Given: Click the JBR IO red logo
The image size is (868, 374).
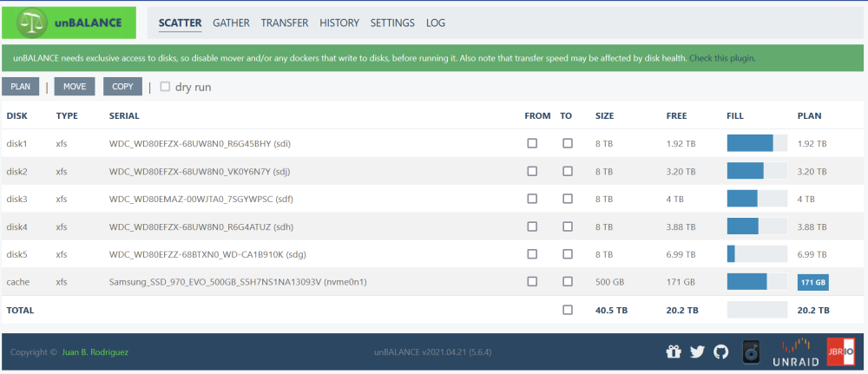Looking at the screenshot, I should [840, 351].
